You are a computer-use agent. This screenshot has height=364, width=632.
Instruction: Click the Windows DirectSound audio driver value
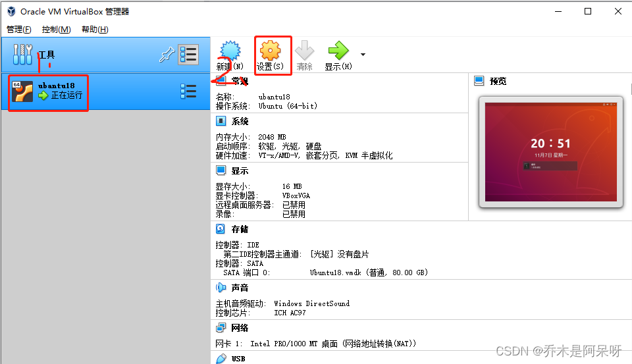[x=312, y=303]
